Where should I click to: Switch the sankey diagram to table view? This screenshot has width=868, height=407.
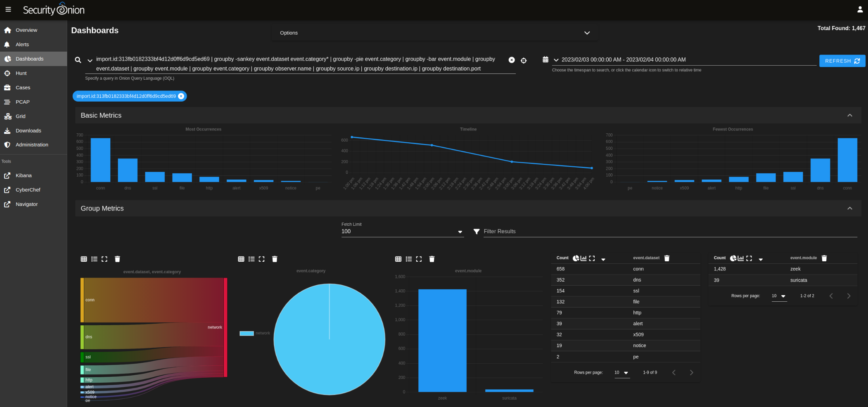click(84, 259)
